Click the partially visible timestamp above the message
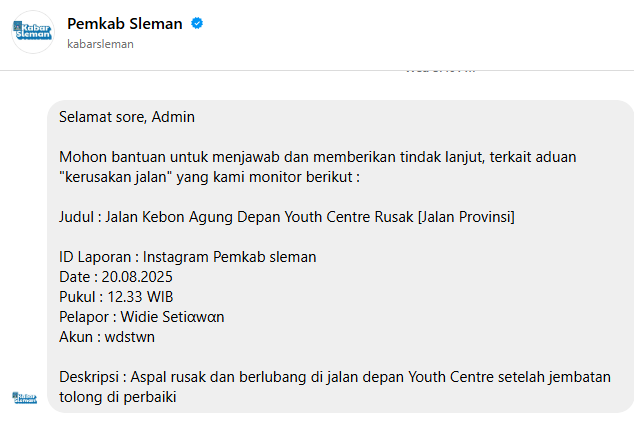The height and width of the screenshot is (426, 634). click(440, 70)
